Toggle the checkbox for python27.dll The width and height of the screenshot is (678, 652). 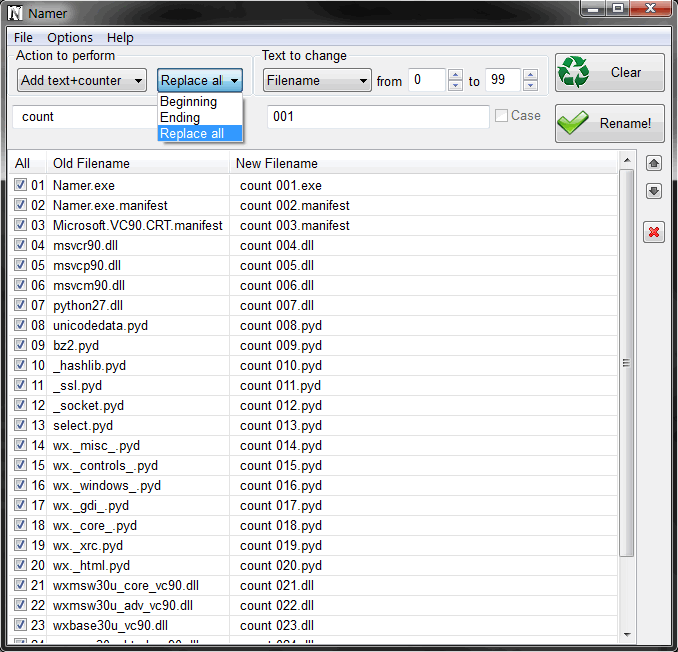click(x=20, y=305)
